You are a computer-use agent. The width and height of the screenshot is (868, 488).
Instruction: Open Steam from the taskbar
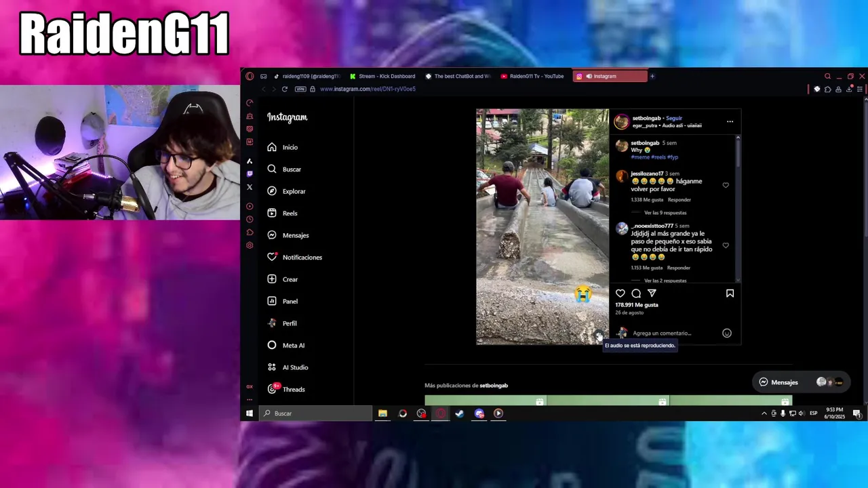(460, 413)
